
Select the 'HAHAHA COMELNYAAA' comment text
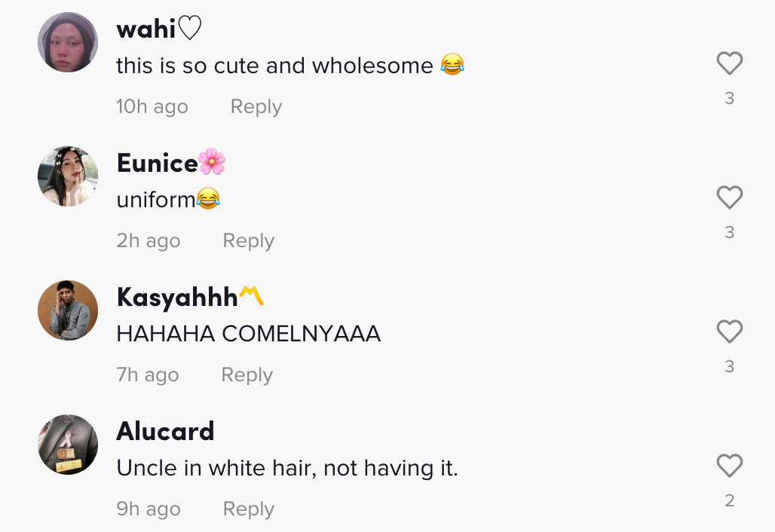249,333
